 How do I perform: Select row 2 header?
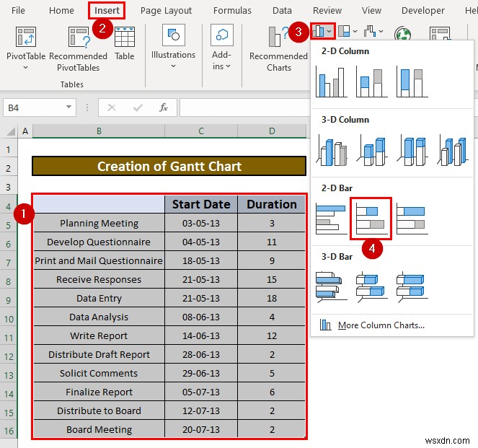9,168
